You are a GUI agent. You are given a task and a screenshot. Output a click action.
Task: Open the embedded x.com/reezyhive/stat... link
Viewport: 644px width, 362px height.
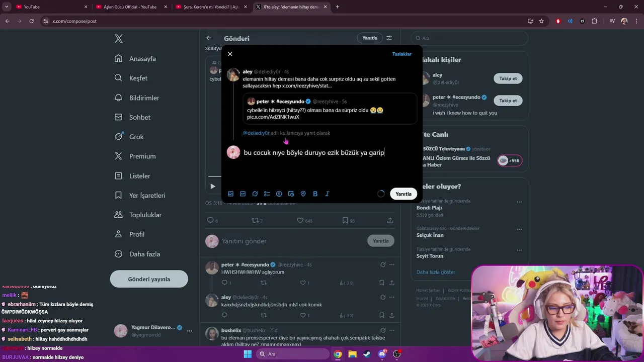[x=307, y=86]
